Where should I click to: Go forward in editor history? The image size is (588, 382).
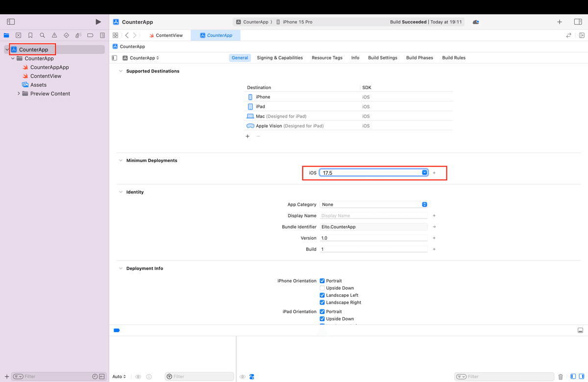[135, 35]
